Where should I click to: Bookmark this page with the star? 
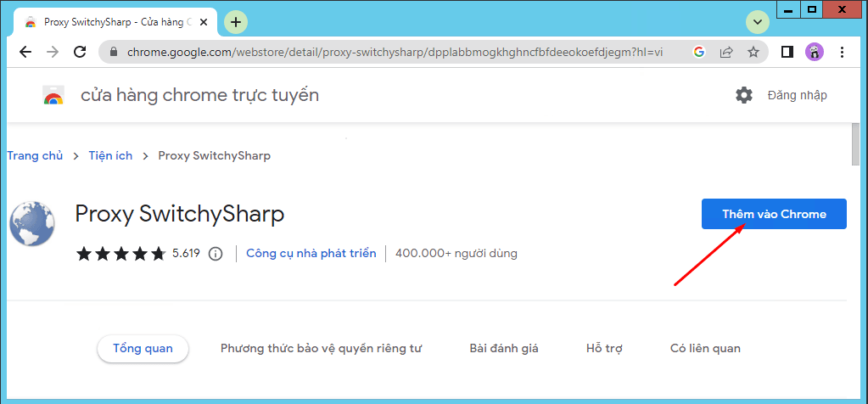click(753, 52)
